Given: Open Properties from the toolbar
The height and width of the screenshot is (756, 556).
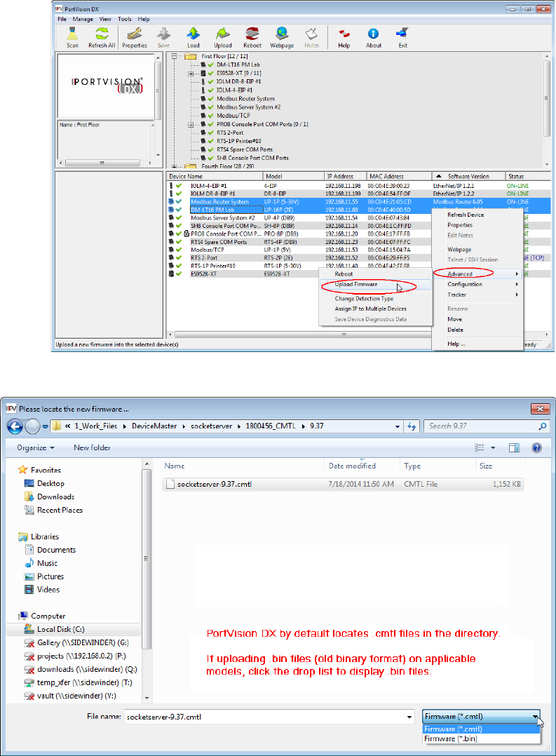Looking at the screenshot, I should 135,38.
